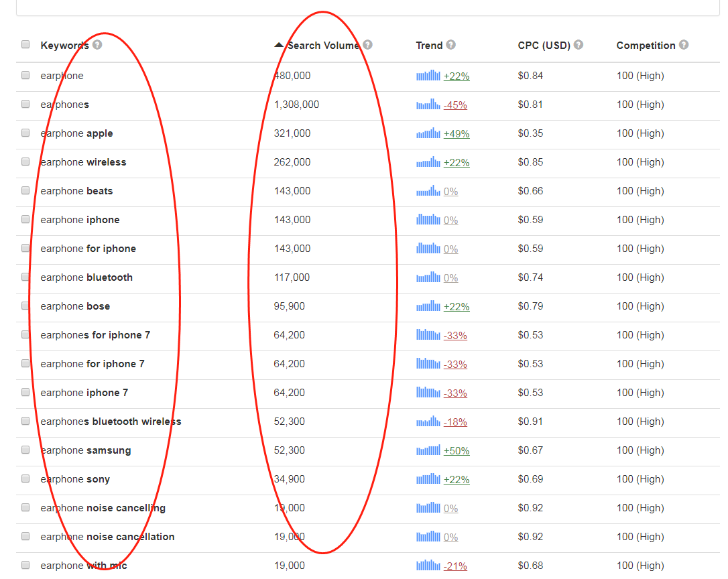
Task: Click the sort arrow beside Search Volume
Action: pos(279,45)
